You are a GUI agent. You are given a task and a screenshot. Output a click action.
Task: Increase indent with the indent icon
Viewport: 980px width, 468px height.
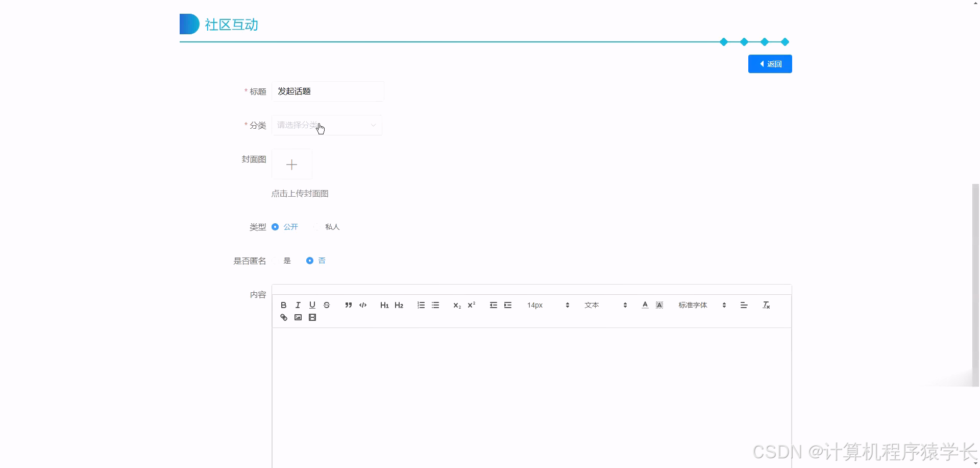tap(508, 305)
